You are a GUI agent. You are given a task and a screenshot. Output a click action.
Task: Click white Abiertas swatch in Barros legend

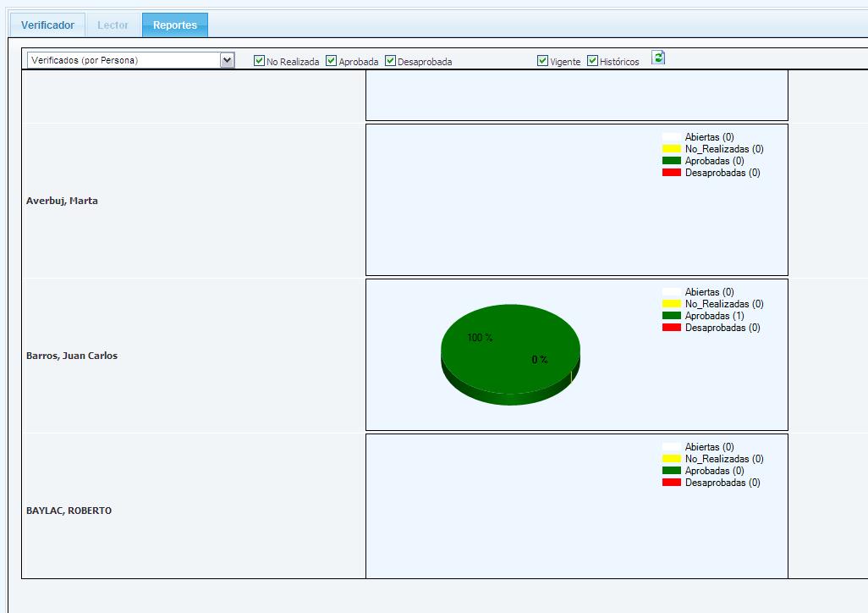tap(672, 291)
